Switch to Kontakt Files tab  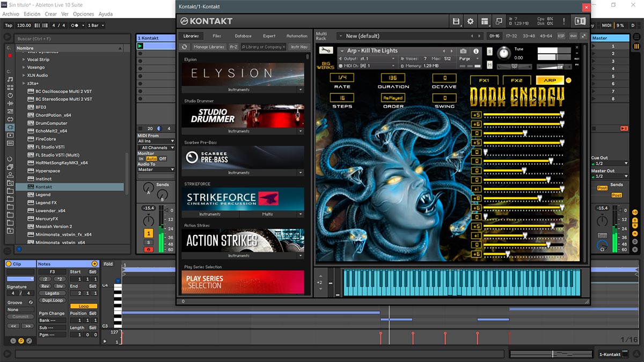(x=217, y=36)
